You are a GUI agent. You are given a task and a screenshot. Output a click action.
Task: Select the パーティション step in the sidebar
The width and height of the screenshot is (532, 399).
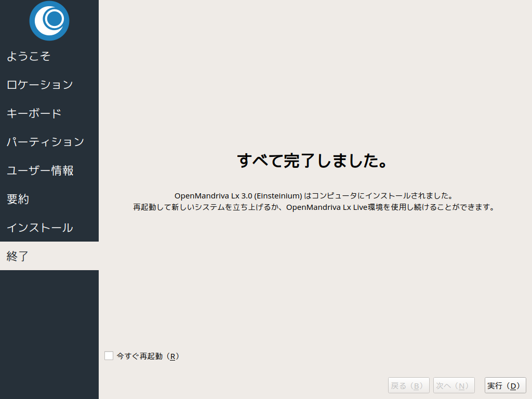pos(49,141)
